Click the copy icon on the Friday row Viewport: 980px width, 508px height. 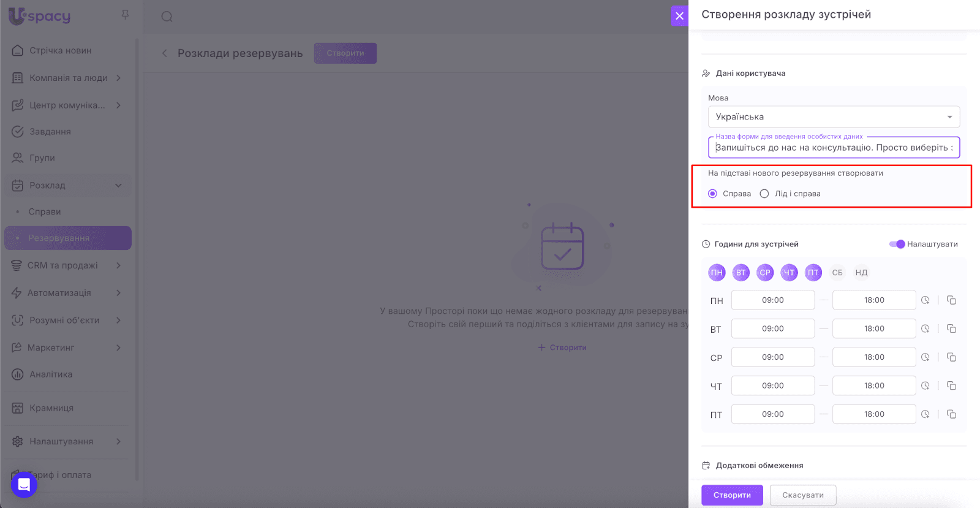(951, 414)
